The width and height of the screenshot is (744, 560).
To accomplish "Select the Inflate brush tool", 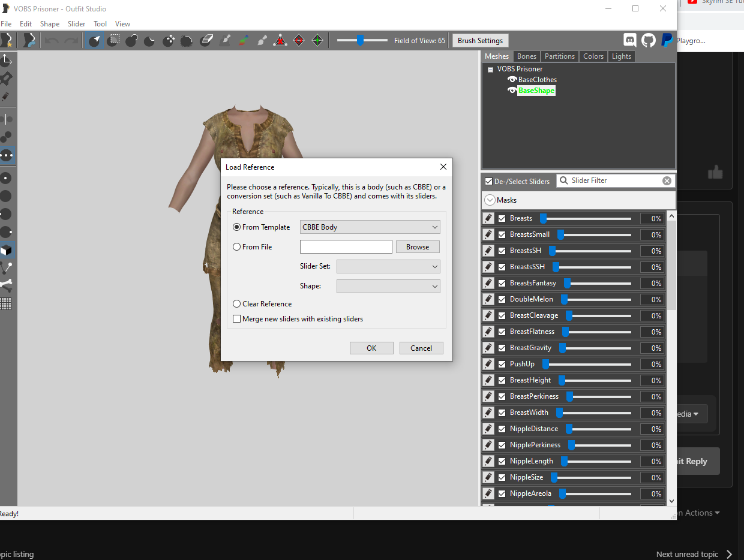I will (x=132, y=40).
